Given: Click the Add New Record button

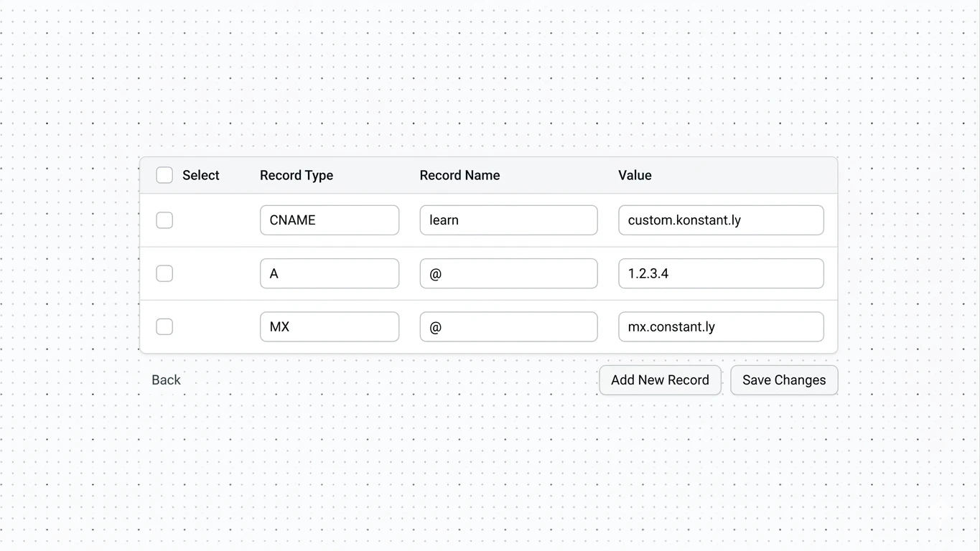Looking at the screenshot, I should [660, 380].
